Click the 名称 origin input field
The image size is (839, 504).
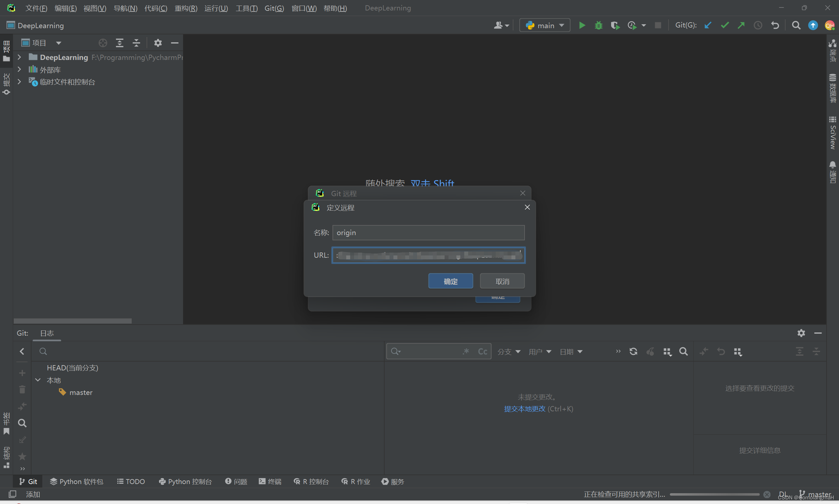[x=428, y=233]
